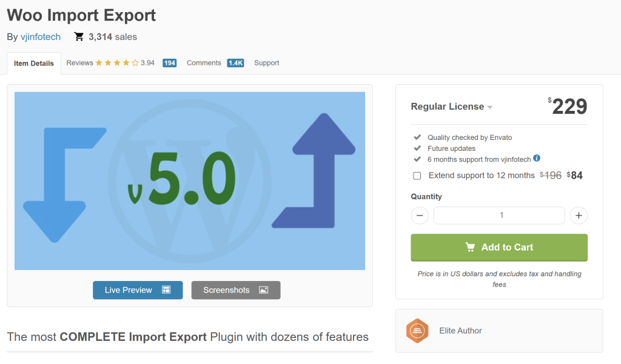Click the checkmark beside Quality checked by Envato
The width and height of the screenshot is (621, 364).
click(417, 137)
